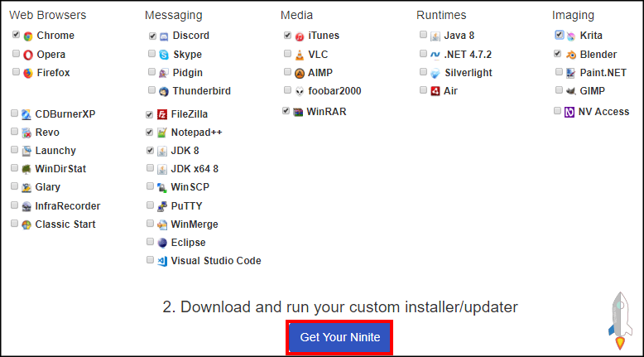Select the WinDirStat checkbox

[x=15, y=169]
